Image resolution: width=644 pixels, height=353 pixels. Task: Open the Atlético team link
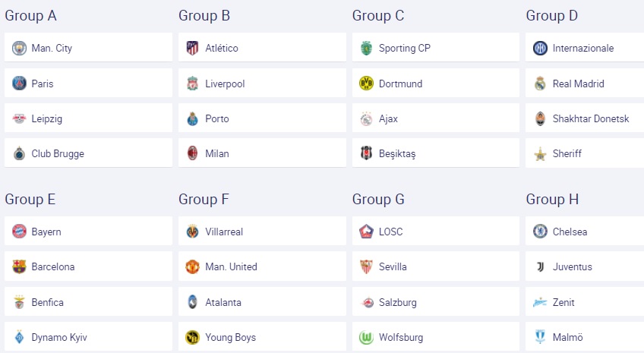(x=222, y=49)
